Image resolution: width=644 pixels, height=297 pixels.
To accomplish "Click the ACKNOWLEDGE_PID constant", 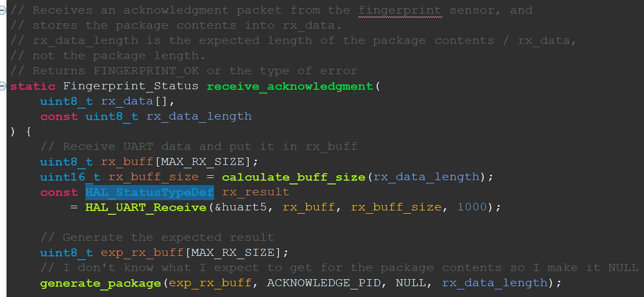I will [328, 283].
